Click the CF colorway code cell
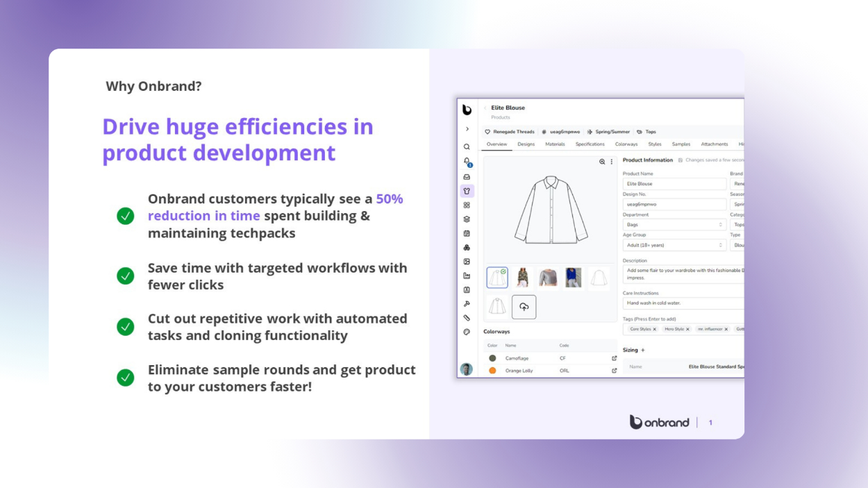 pyautogui.click(x=563, y=358)
